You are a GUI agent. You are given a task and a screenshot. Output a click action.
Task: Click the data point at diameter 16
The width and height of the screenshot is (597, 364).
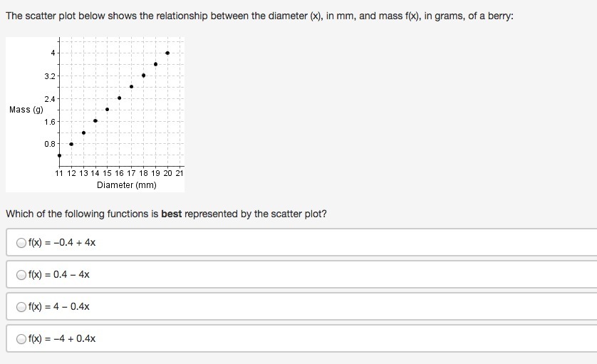pos(119,98)
